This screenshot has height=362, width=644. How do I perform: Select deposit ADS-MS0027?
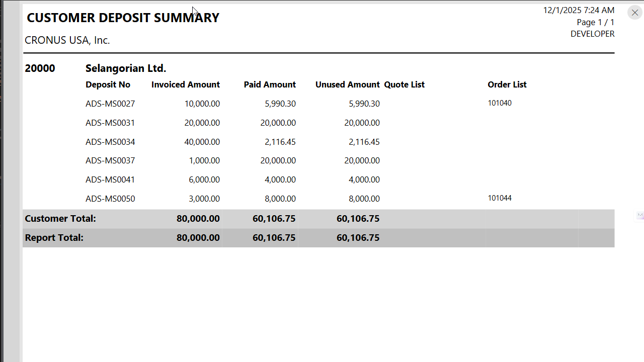coord(110,104)
